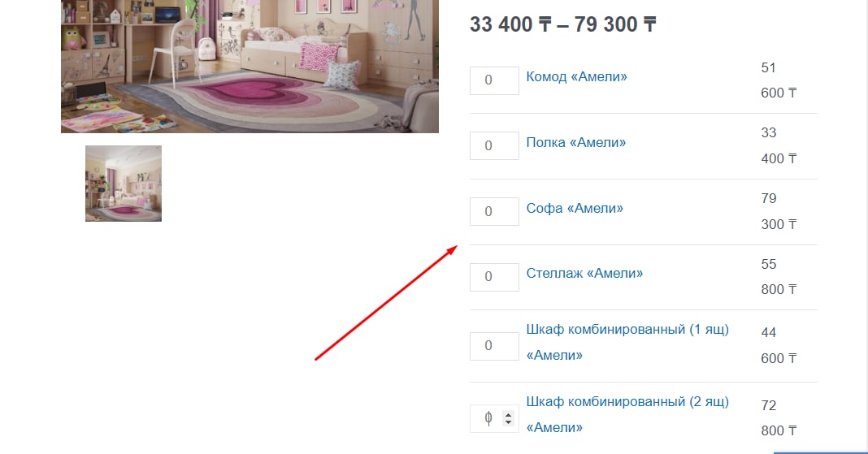Focus the quantity field for Комод «Амели»
This screenshot has height=454, width=868.
[x=494, y=80]
